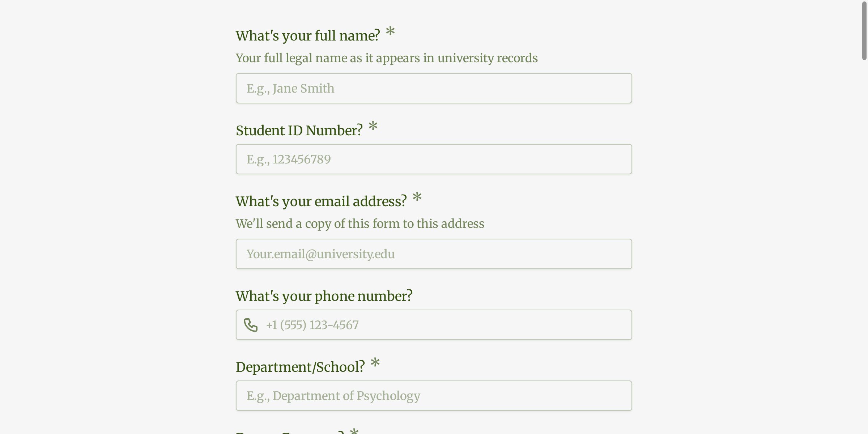Click the 'Department/School?' question label
Viewport: 868px width, 434px height.
[300, 366]
